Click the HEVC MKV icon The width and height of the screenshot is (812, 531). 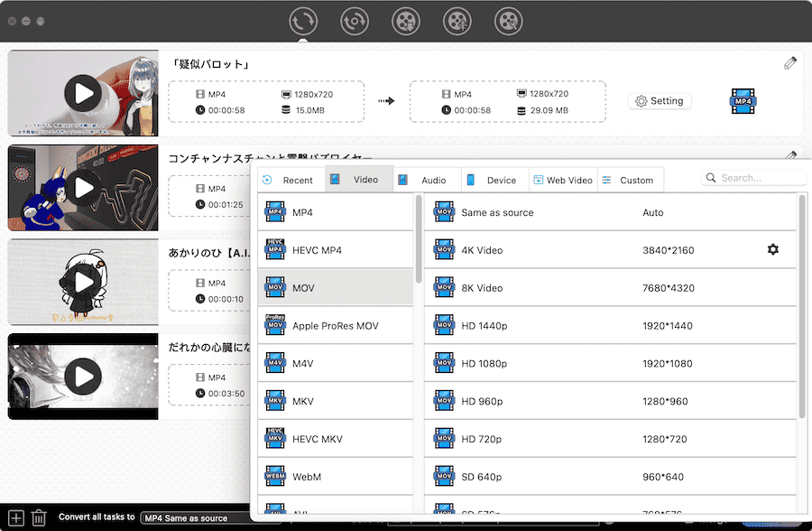click(x=275, y=438)
